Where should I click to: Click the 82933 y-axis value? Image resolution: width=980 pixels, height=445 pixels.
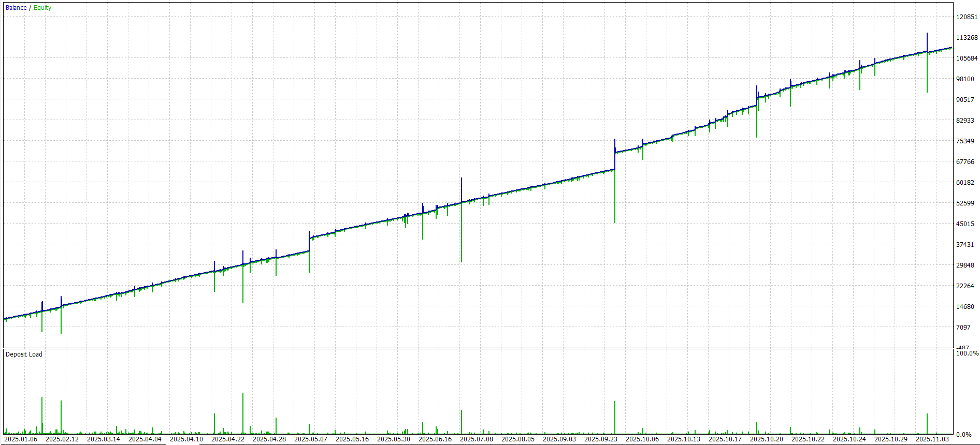coord(965,121)
